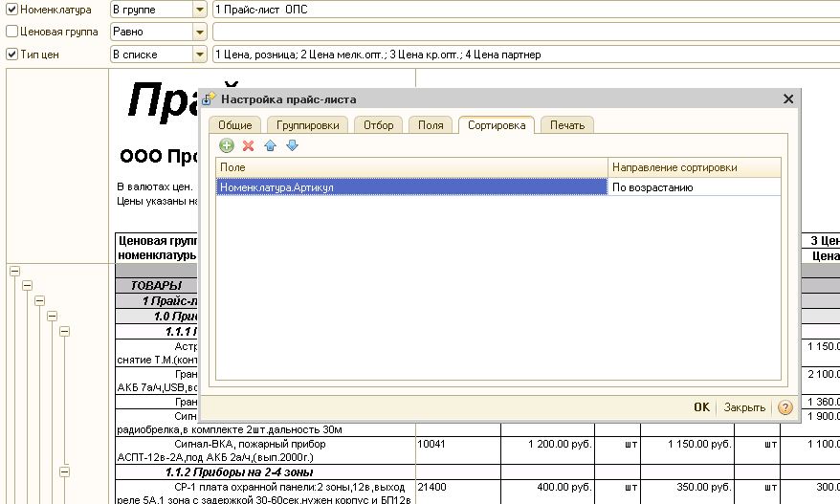Open the Группировки tab
The width and height of the screenshot is (840, 504).
point(307,125)
